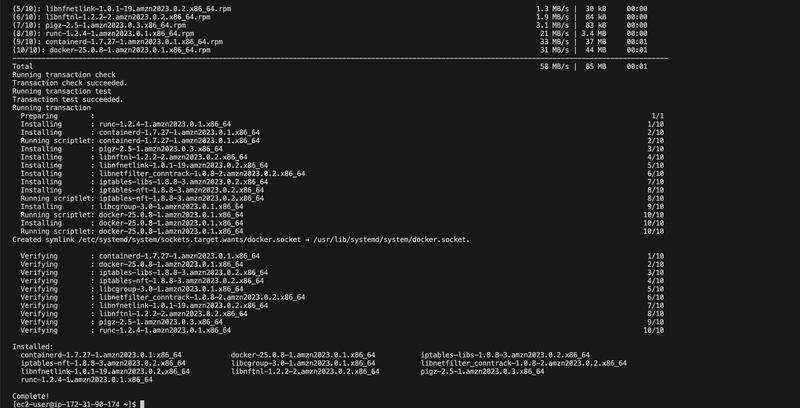Screen dimensions: 800x408
Task: Click the Transaction test succeeded line
Action: pos(68,99)
